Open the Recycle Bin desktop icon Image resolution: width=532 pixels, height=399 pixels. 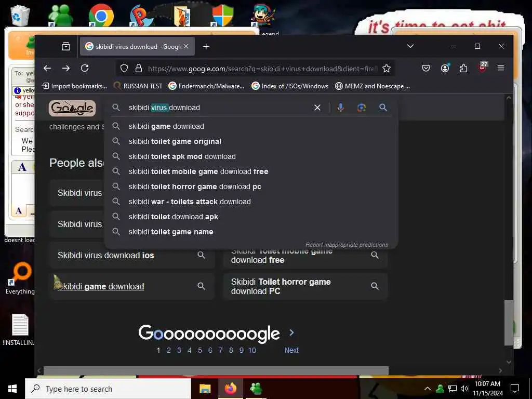click(x=20, y=15)
